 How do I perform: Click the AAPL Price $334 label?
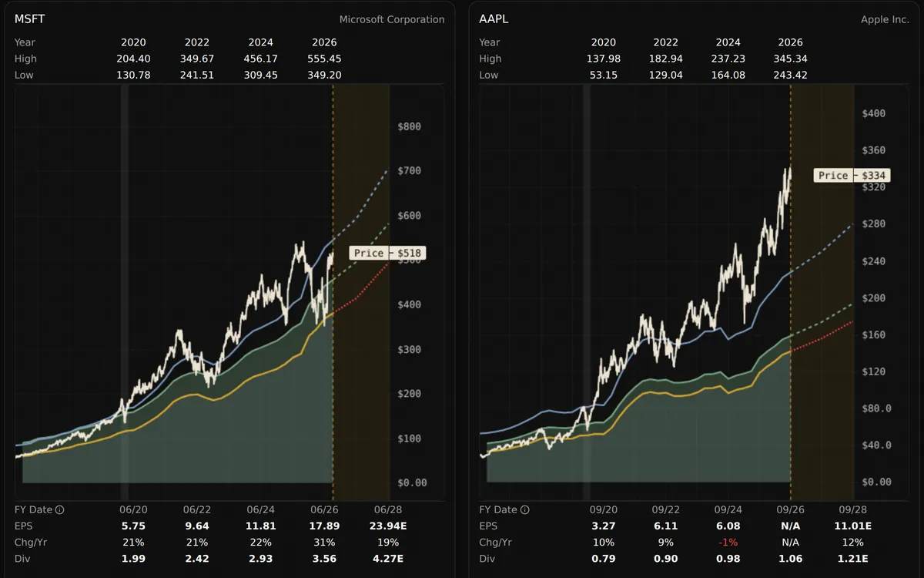(x=852, y=176)
